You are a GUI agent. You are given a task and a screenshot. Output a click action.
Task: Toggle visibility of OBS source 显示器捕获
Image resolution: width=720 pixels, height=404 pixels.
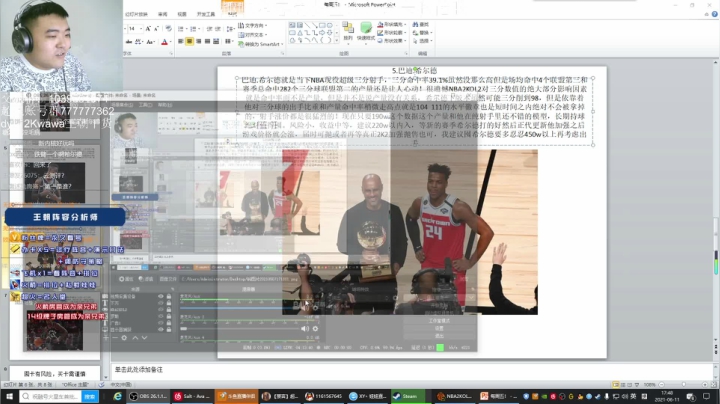click(161, 329)
